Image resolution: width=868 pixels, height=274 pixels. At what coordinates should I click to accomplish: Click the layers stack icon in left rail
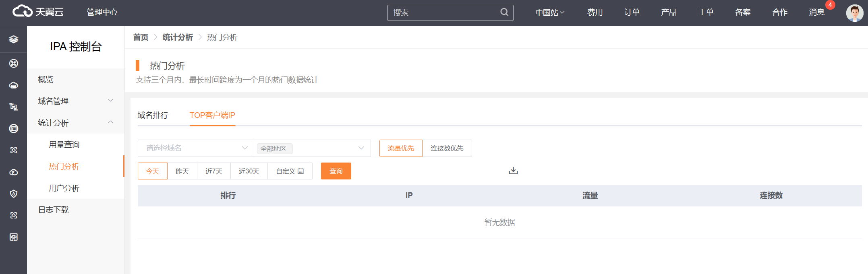pos(13,39)
